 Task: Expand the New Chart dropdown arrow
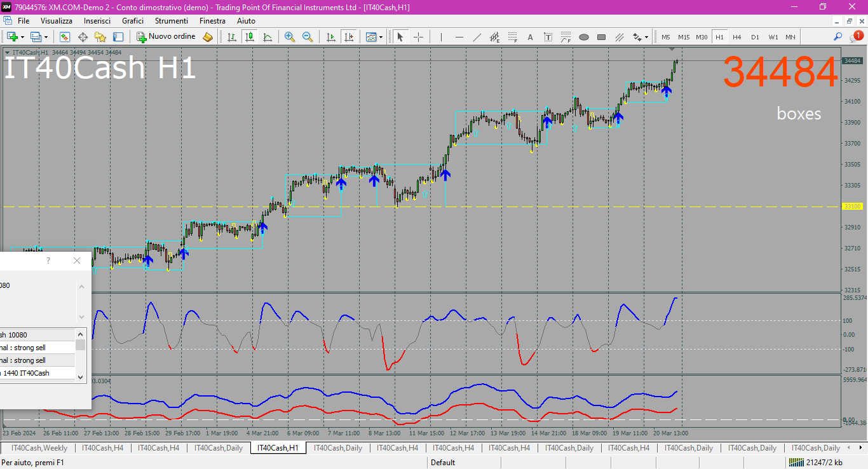point(22,37)
